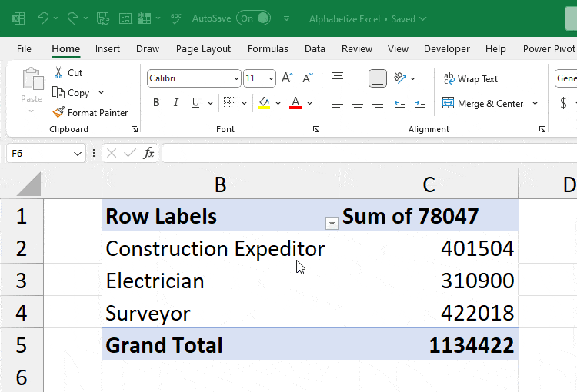Click the Top Align icon
Image resolution: width=577 pixels, height=392 pixels.
338,78
